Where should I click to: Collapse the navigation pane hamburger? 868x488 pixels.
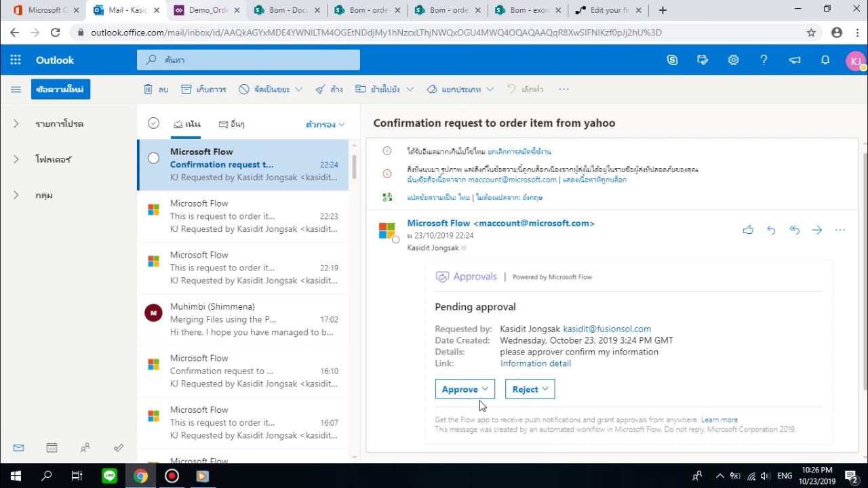[16, 89]
